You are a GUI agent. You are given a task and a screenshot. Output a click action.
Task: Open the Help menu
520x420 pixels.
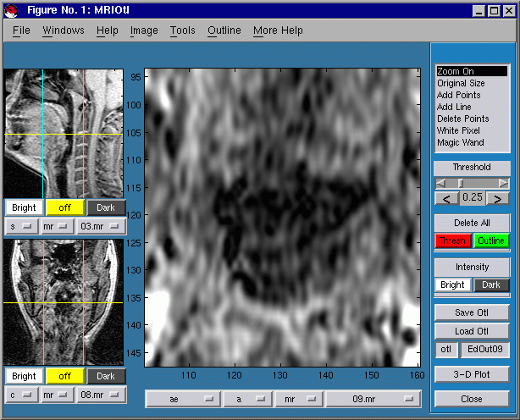pyautogui.click(x=108, y=30)
